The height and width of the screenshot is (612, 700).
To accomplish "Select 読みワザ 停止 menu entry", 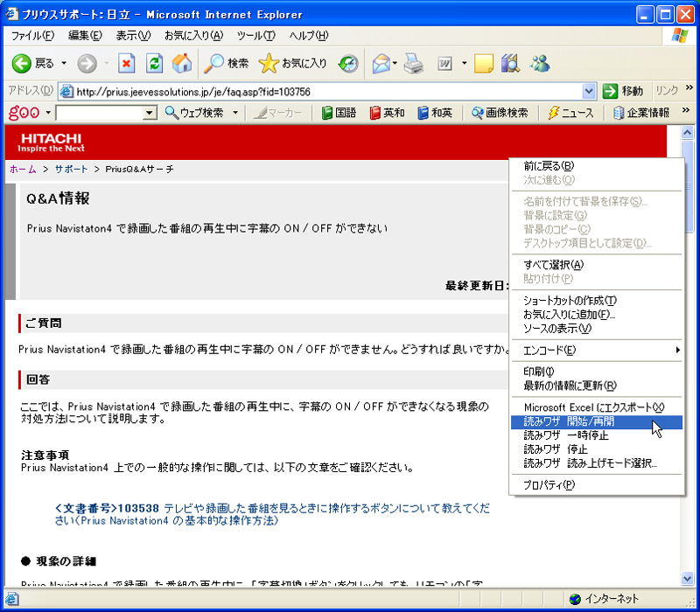I will (x=597, y=449).
